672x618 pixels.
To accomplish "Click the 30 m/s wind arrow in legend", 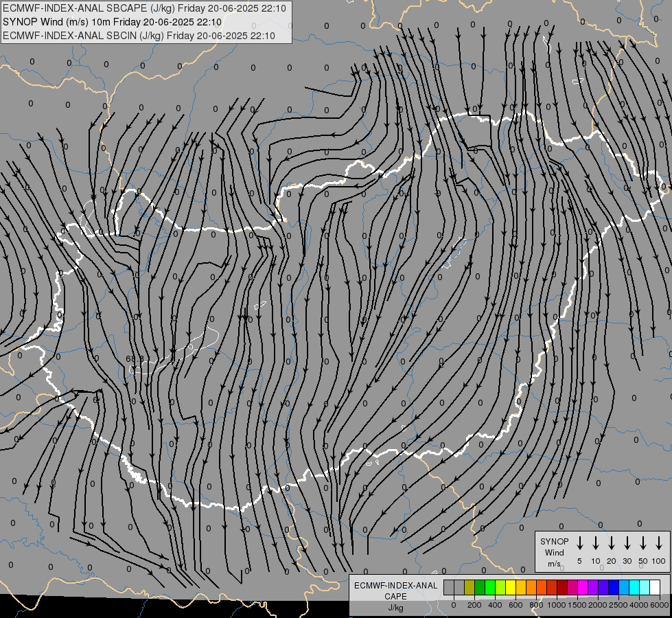I will coord(627,543).
